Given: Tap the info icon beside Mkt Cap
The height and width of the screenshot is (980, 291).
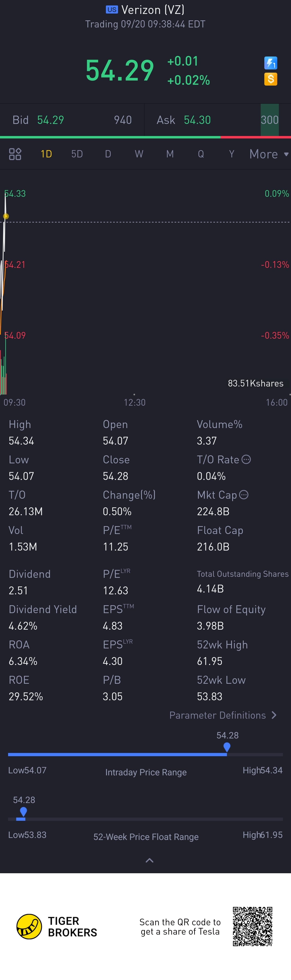Looking at the screenshot, I should (x=244, y=495).
